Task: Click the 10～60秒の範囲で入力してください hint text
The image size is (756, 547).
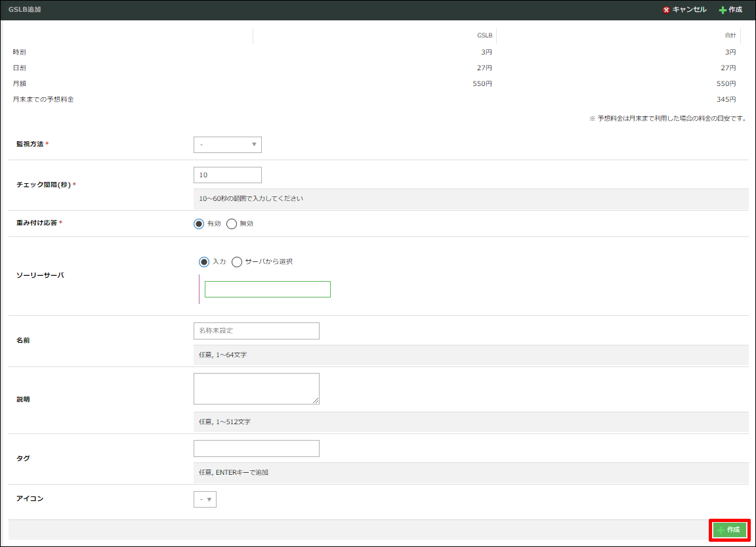Action: pos(251,199)
